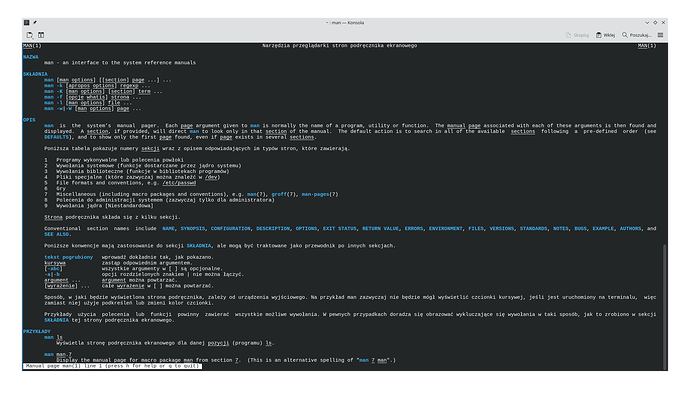Click the 'man -k' synopsis line
This screenshot has height=397, width=690.
(x=97, y=86)
